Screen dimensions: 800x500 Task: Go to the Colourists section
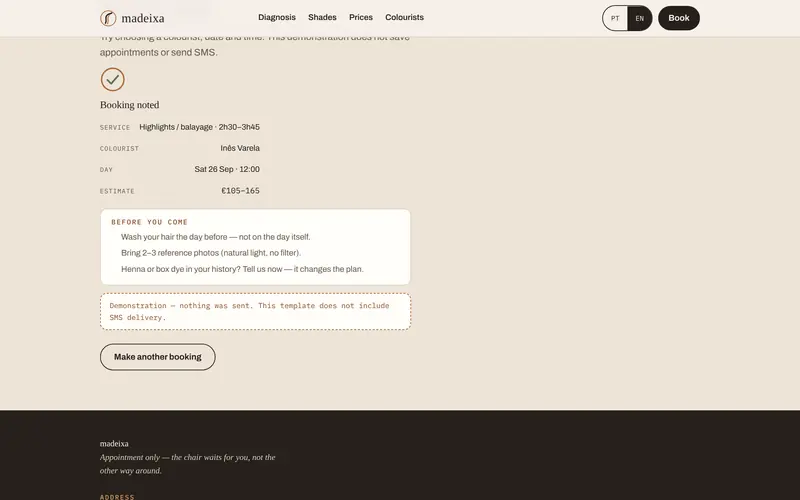[404, 17]
